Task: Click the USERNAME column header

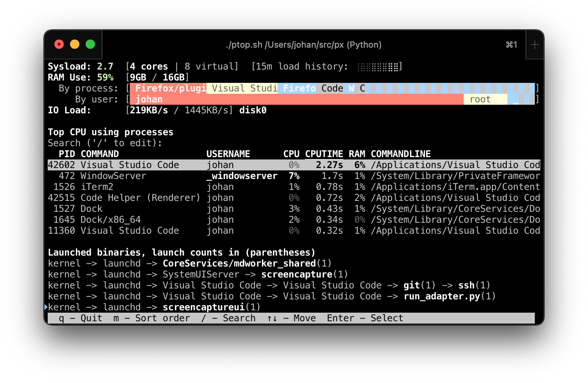Action: pos(228,154)
